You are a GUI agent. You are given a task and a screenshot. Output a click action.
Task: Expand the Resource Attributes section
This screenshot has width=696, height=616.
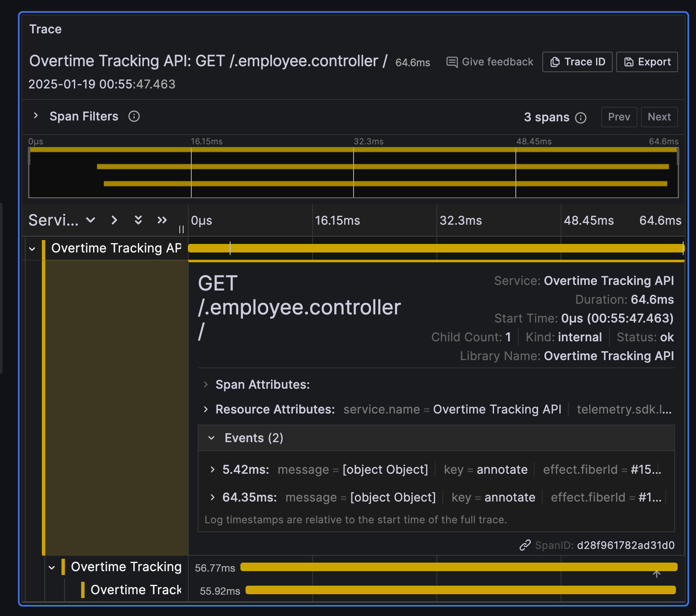click(205, 409)
